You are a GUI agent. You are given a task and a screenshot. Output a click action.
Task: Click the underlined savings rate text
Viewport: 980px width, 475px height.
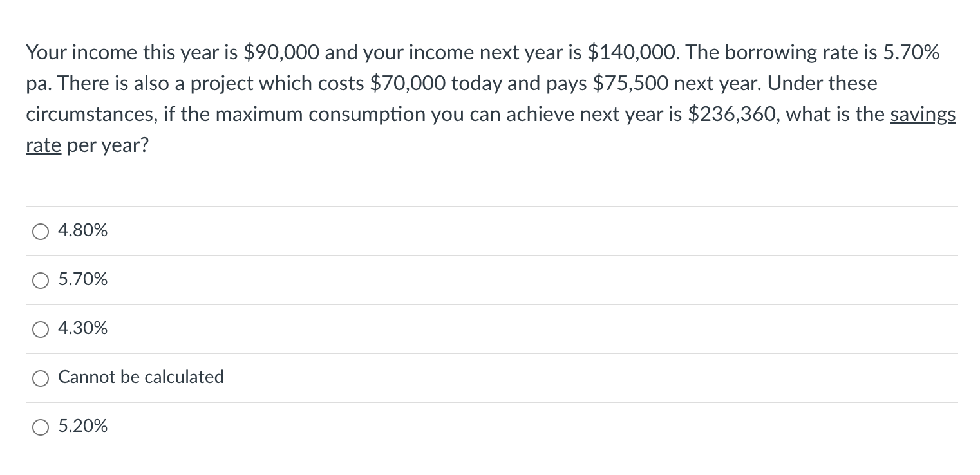pyautogui.click(x=923, y=115)
